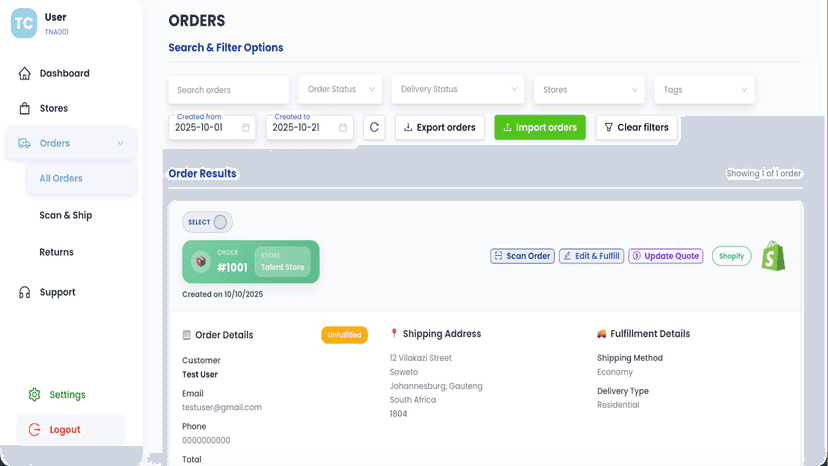Click the Shopify bag logo
This screenshot has height=466, width=828.
click(x=773, y=256)
